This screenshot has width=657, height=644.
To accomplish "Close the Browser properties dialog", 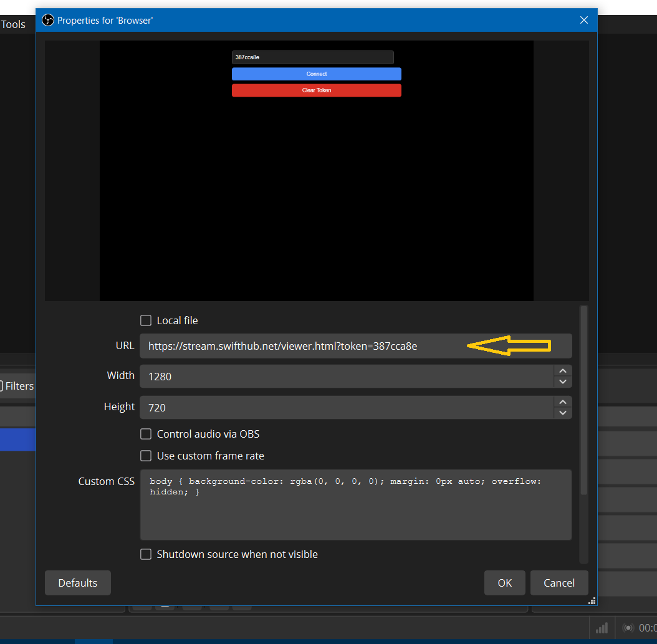I will point(583,20).
